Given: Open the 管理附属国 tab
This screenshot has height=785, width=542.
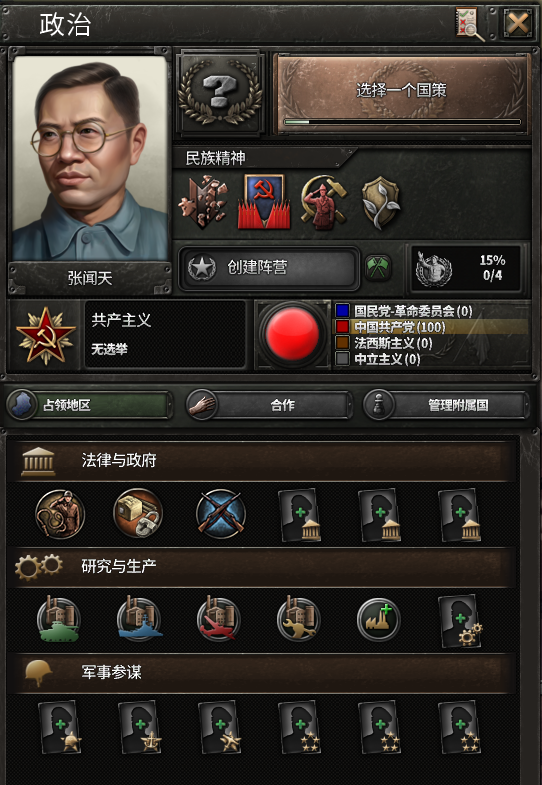Looking at the screenshot, I should click(446, 405).
